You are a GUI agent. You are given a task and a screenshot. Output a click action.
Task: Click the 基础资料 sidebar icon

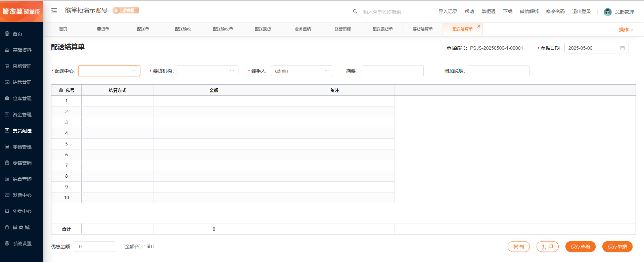point(7,50)
